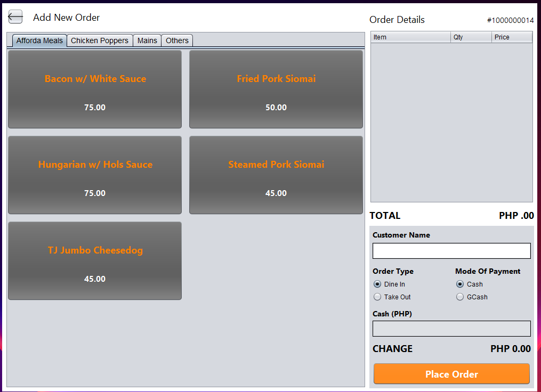Image resolution: width=541 pixels, height=392 pixels.
Task: Choose GCash as payment mode
Action: (x=460, y=297)
